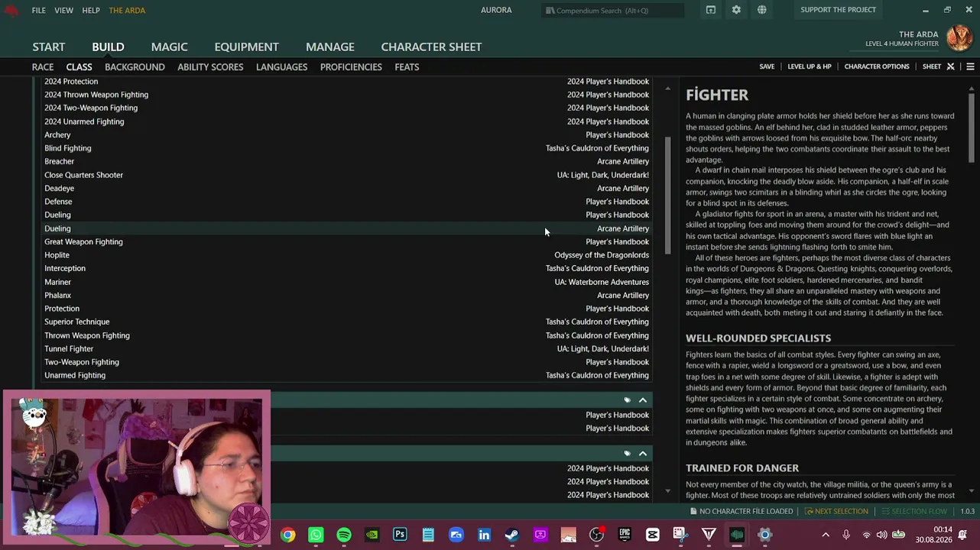The height and width of the screenshot is (550, 980).
Task: Select the Superior Technique style
Action: click(x=346, y=322)
